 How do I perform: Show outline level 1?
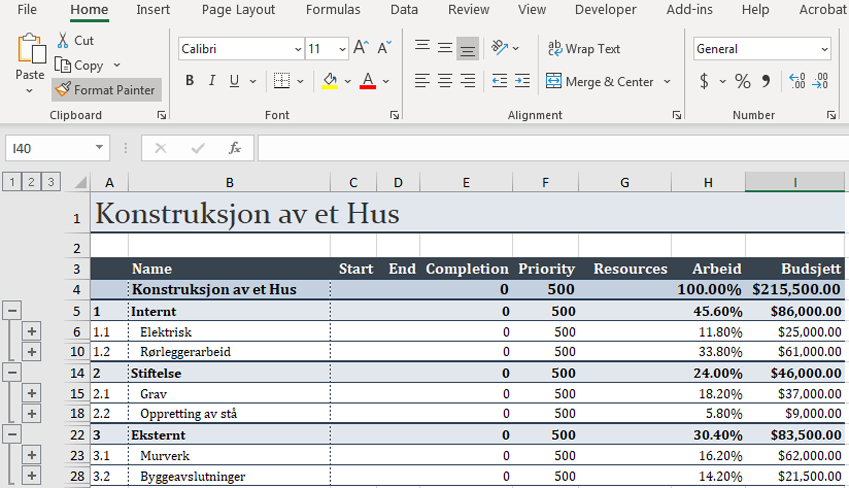(x=12, y=182)
